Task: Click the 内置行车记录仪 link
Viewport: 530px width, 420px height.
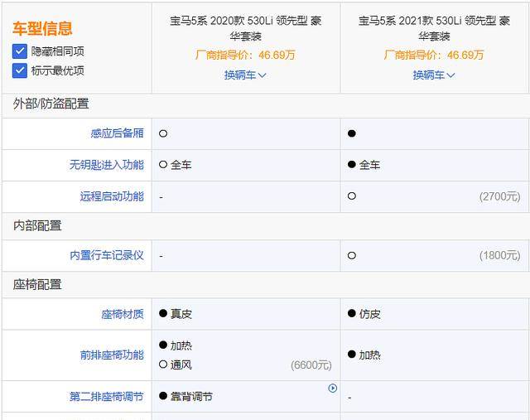Action: (107, 256)
